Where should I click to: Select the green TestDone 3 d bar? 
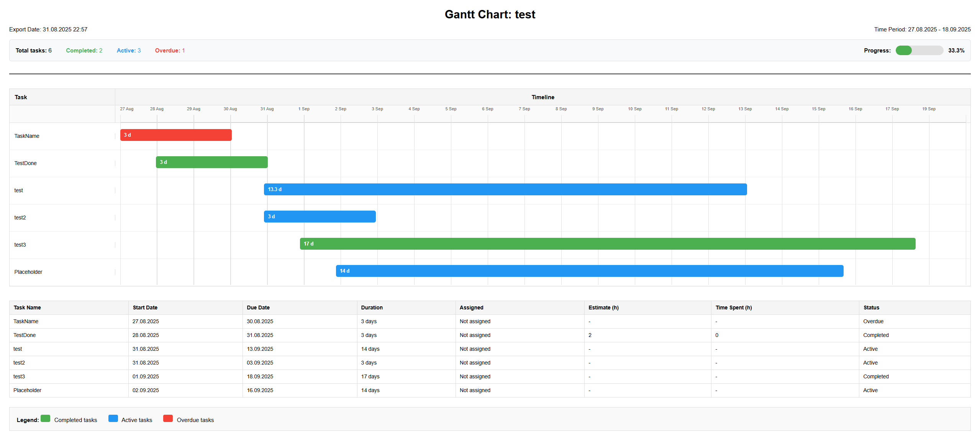point(211,162)
